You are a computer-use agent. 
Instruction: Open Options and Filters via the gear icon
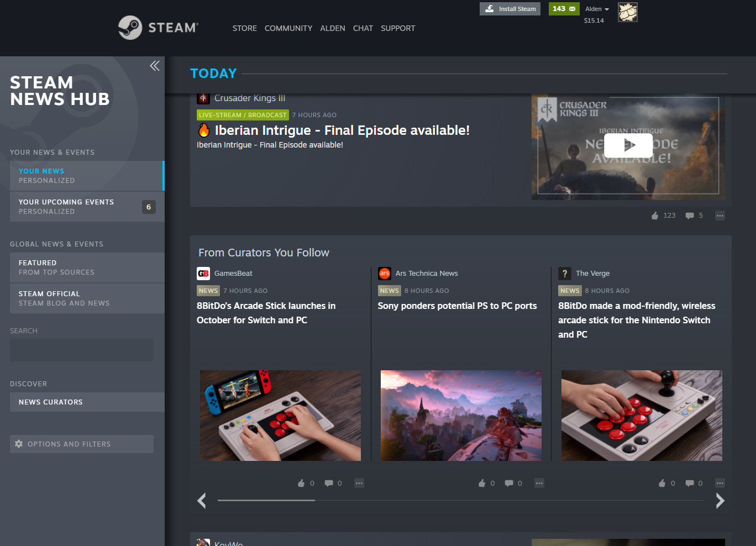tap(19, 444)
